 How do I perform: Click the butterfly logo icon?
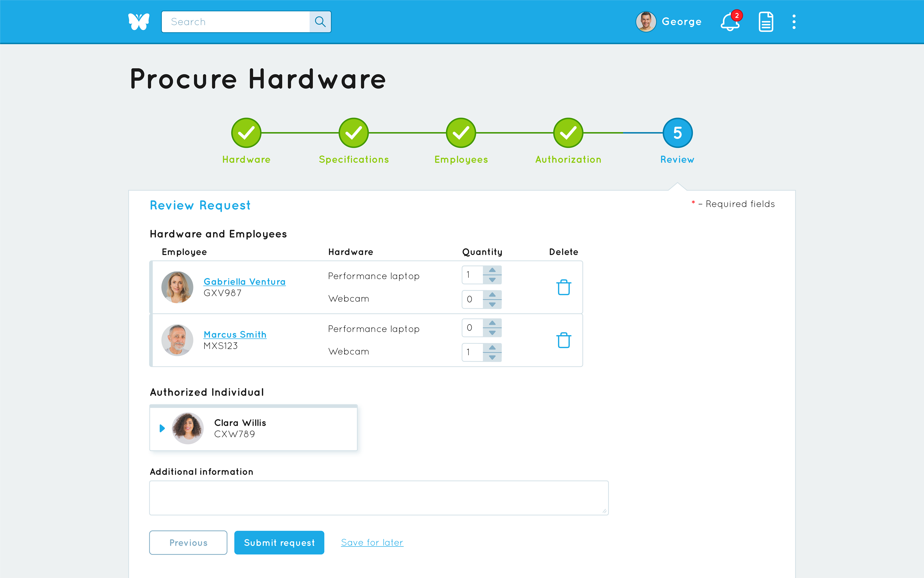point(139,22)
